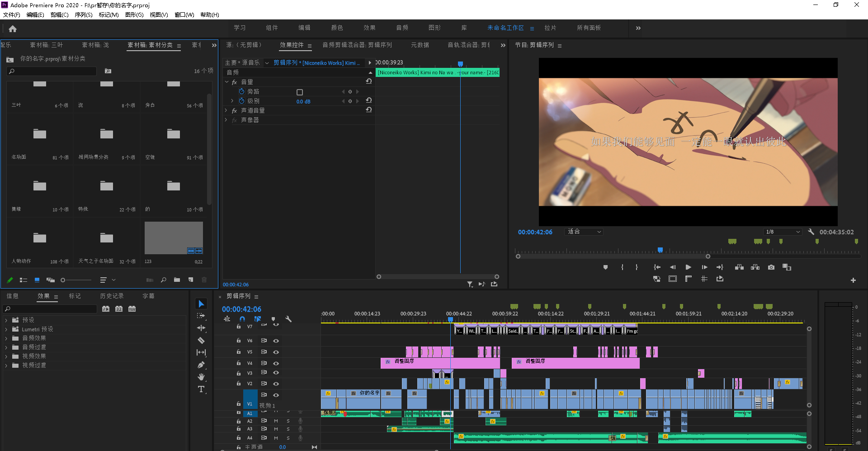
Task: Open Button Editor plus icon
Action: tap(853, 280)
